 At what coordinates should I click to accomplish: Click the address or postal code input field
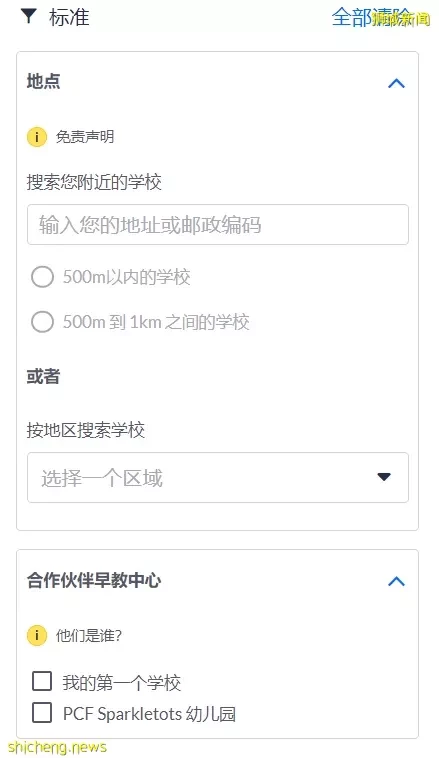click(218, 224)
